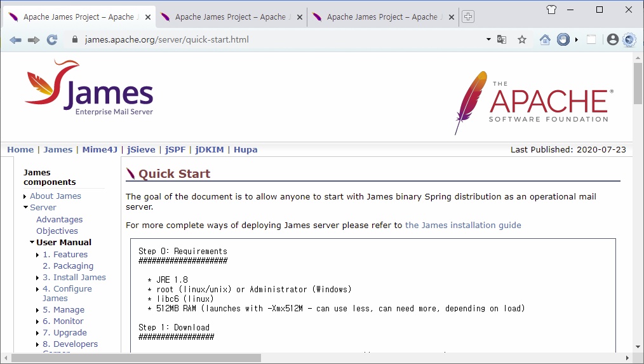Image resolution: width=644 pixels, height=364 pixels.
Task: Click the padlock site security icon
Action: tap(75, 39)
